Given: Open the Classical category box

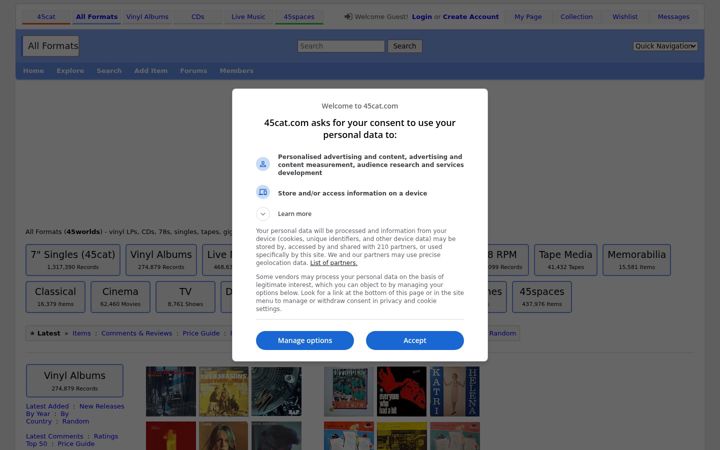Looking at the screenshot, I should point(56,297).
